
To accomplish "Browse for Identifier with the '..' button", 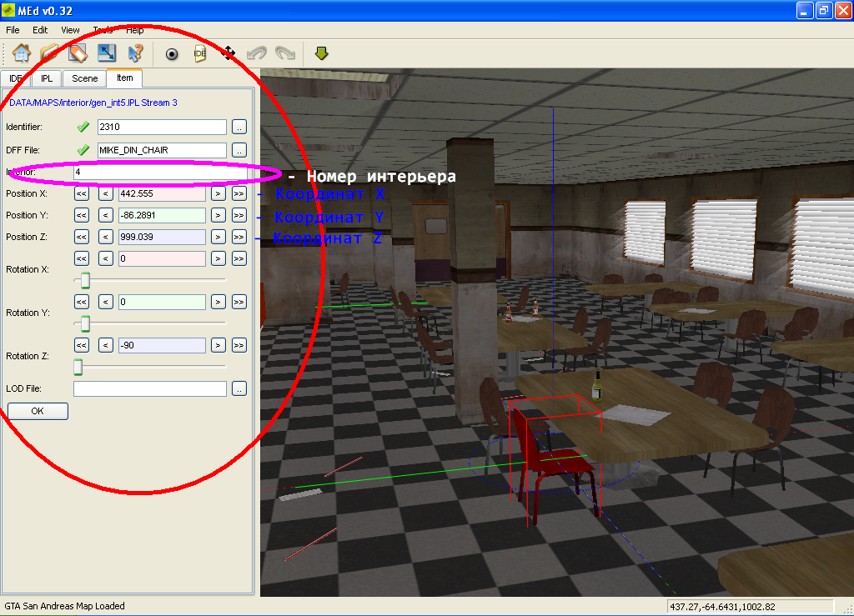I will (239, 127).
